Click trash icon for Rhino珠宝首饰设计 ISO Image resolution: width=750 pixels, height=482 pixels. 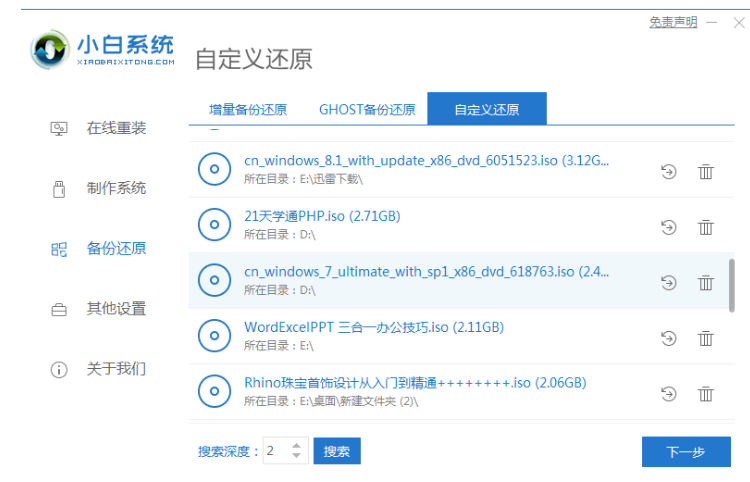point(706,393)
